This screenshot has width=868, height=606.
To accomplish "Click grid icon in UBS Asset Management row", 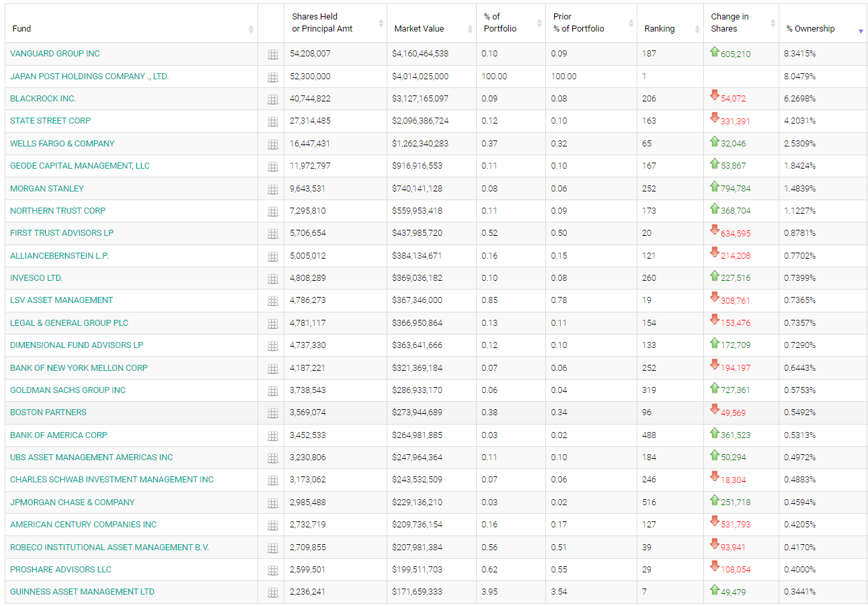I will [x=273, y=459].
